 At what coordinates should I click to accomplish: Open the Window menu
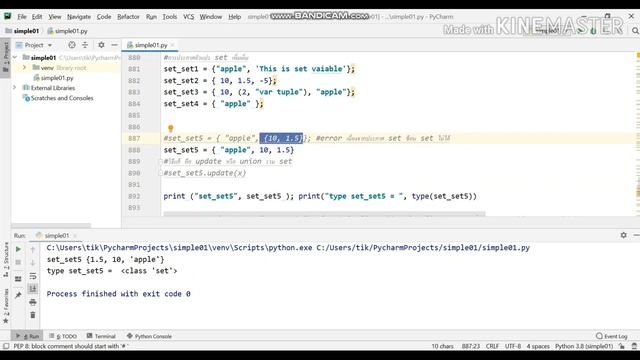click(x=211, y=17)
